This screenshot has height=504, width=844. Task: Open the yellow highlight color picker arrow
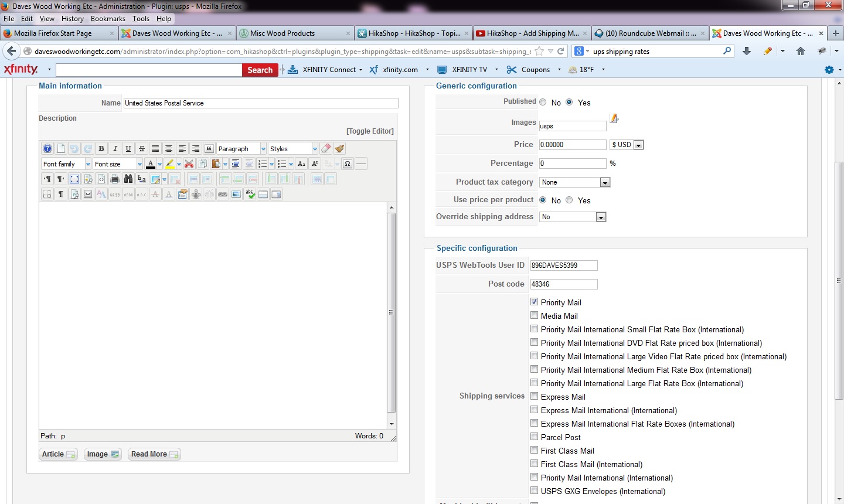point(179,164)
